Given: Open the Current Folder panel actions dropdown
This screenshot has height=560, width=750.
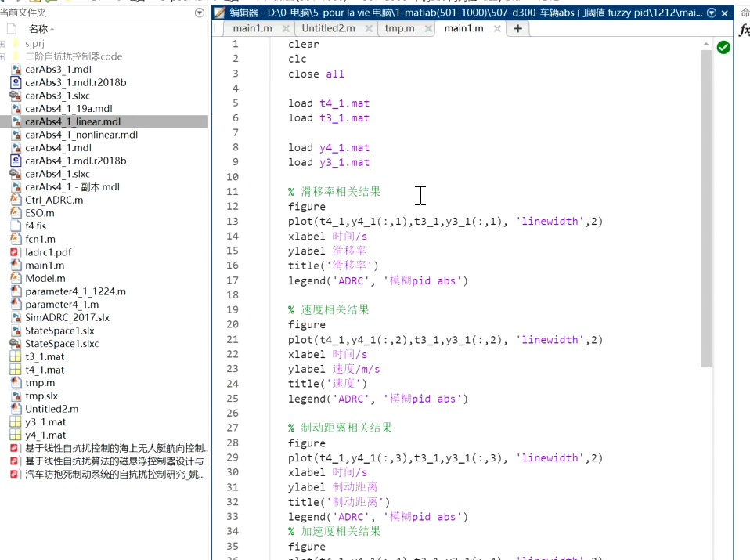Looking at the screenshot, I should point(199,13).
